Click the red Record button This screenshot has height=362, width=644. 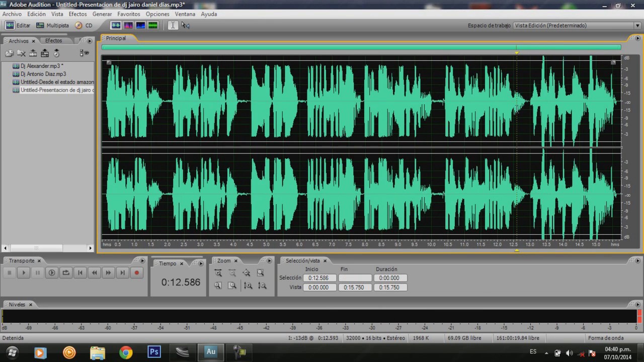[136, 273]
